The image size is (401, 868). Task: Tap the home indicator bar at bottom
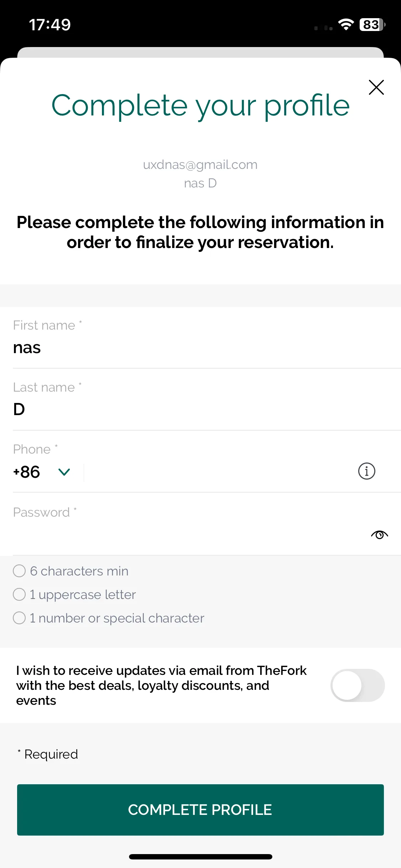200,857
